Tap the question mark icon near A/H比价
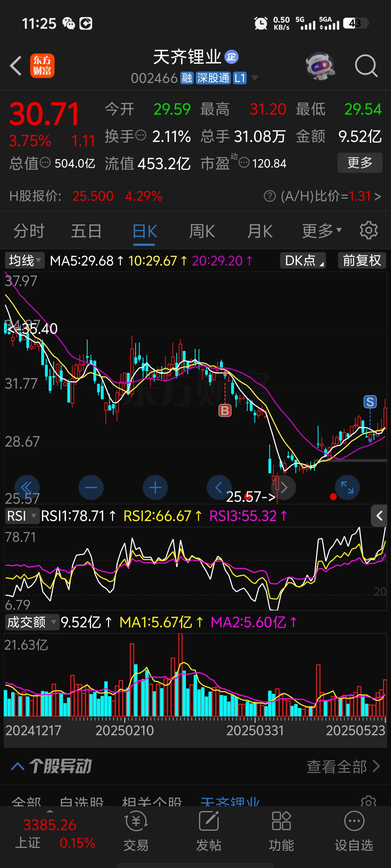The width and height of the screenshot is (391, 868). click(270, 196)
